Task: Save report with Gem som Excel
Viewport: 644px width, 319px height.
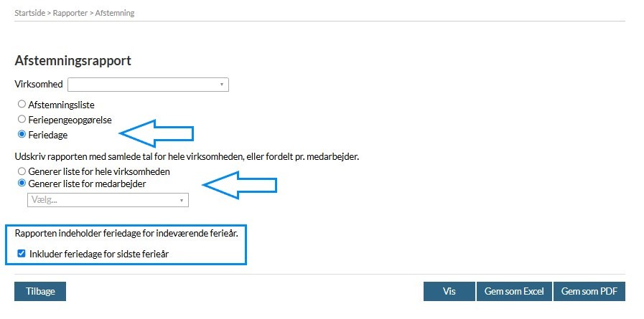Action: point(513,292)
